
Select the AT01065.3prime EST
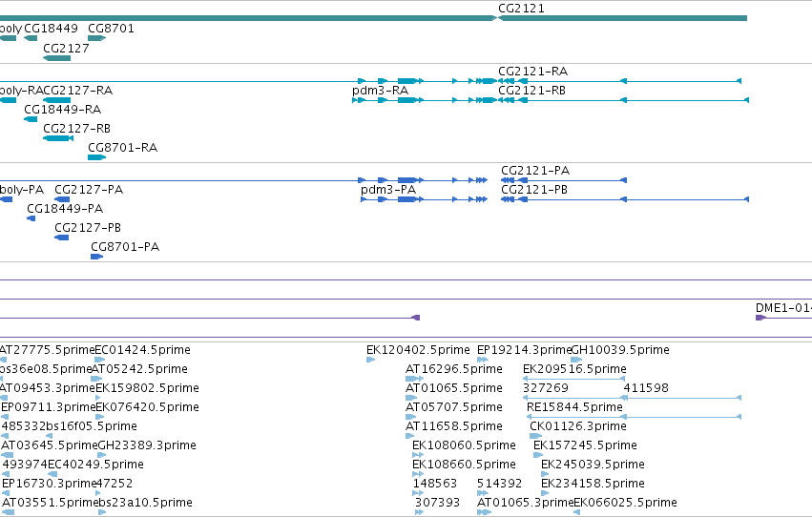(484, 513)
